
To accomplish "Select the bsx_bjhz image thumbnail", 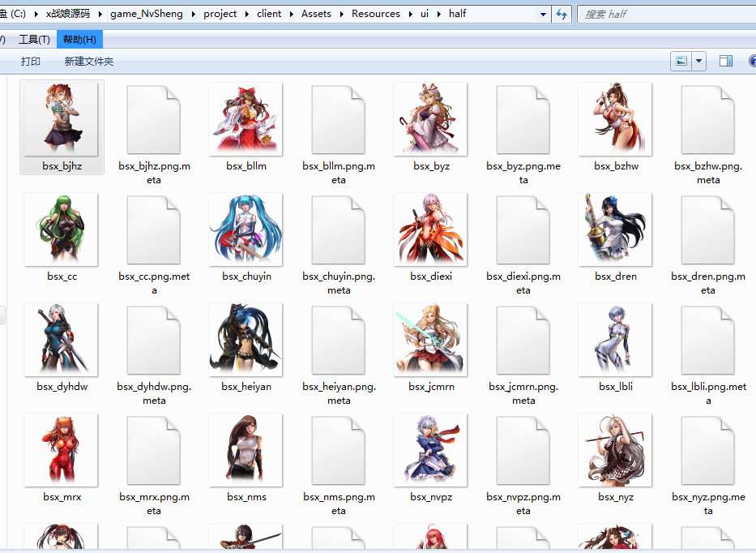I will tap(62, 118).
